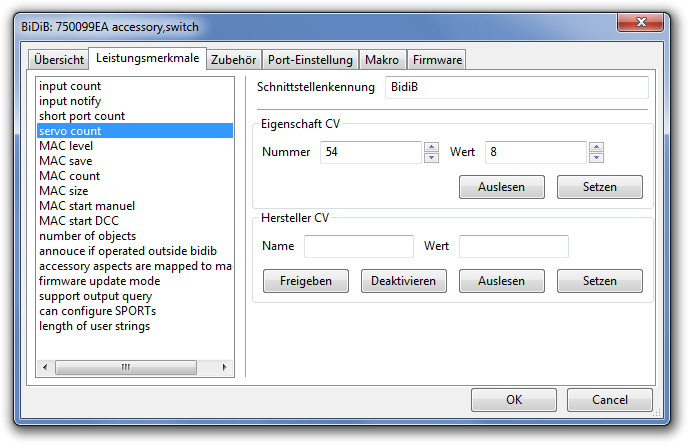The image size is (689, 445).
Task: Select 'firmware update mode' list entry
Action: pyautogui.click(x=99, y=281)
